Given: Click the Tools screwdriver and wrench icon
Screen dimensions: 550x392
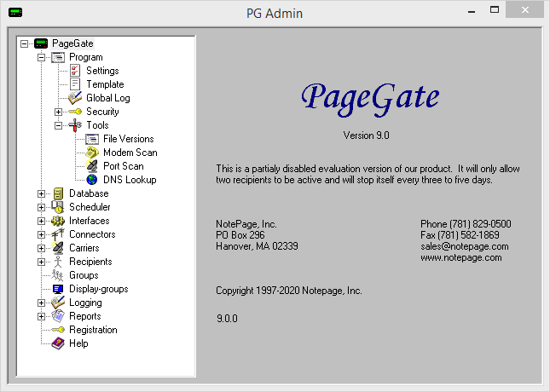Looking at the screenshot, I should point(75,125).
